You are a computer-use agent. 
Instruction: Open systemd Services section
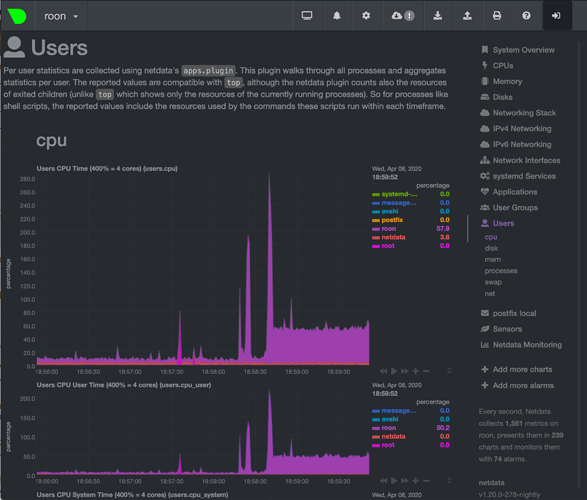tap(518, 176)
